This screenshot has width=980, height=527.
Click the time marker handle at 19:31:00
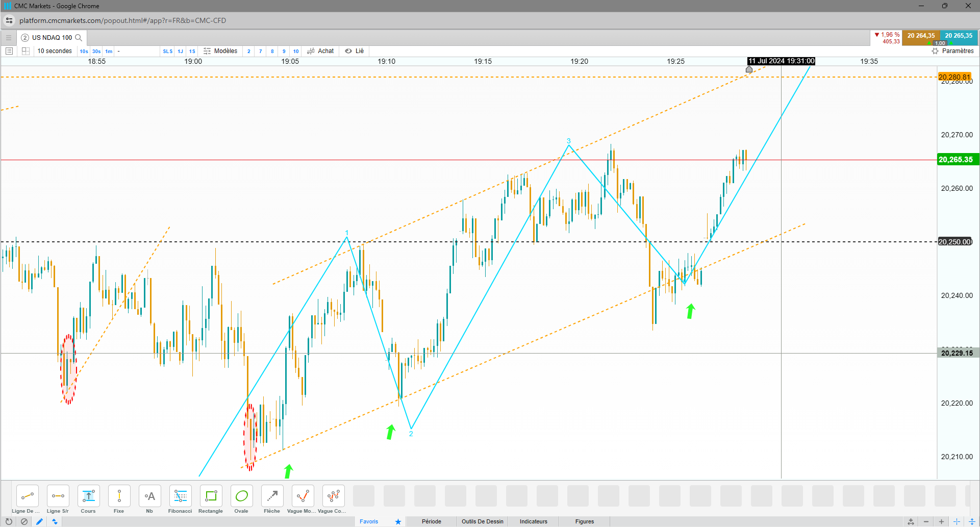(749, 69)
